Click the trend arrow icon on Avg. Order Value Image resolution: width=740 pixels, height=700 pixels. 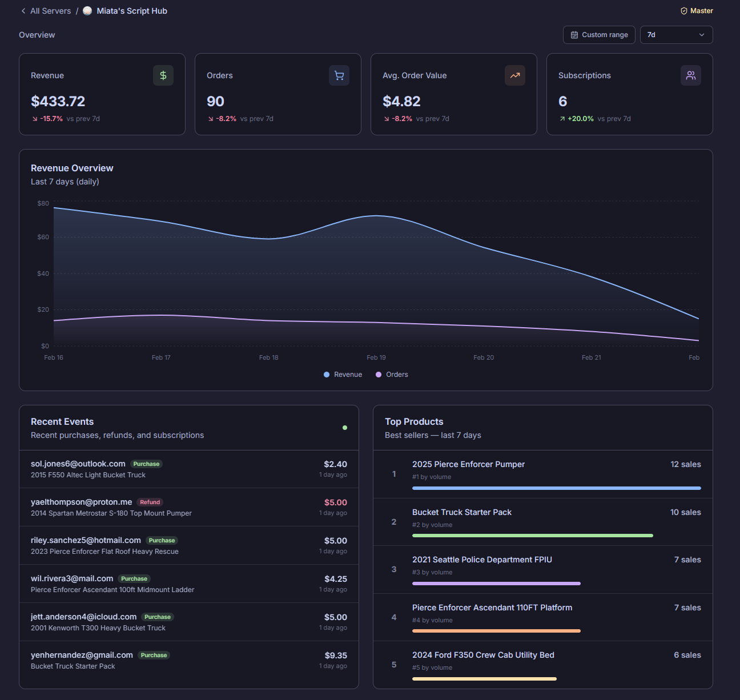(514, 75)
